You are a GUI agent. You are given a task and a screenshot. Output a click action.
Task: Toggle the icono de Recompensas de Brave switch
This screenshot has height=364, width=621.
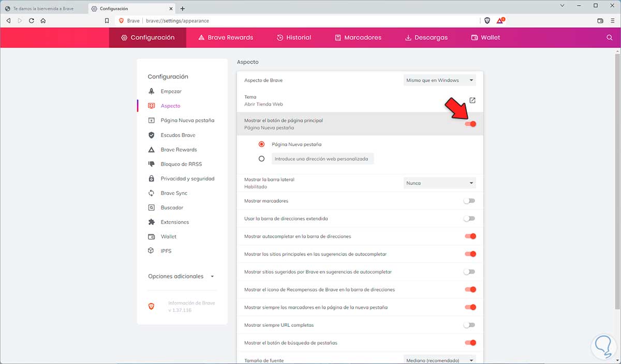pos(470,290)
